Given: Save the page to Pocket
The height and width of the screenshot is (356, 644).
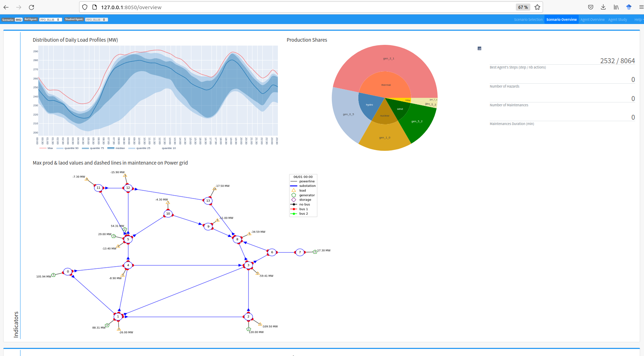Looking at the screenshot, I should [x=591, y=7].
